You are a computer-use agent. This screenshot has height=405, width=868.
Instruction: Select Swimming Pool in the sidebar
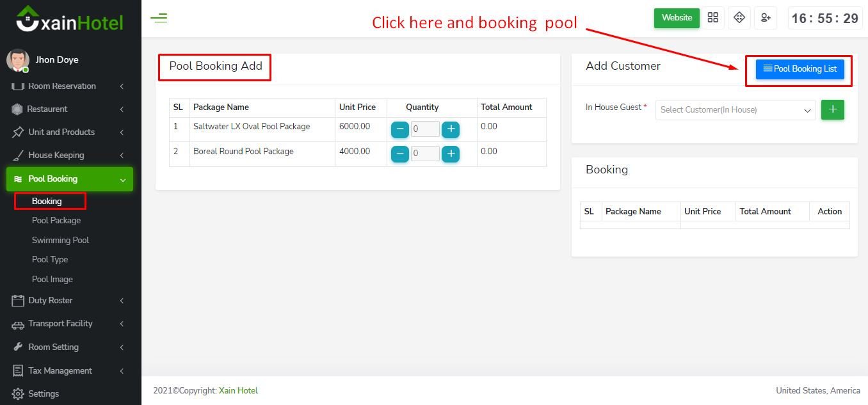pos(60,241)
